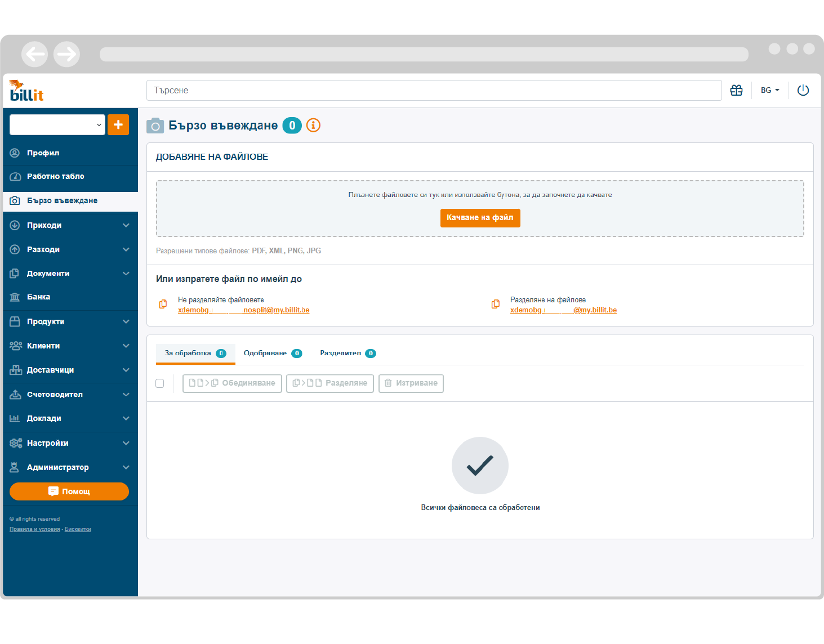This screenshot has width=824, height=644.
Task: Click the orange plus add button
Action: [x=118, y=124]
